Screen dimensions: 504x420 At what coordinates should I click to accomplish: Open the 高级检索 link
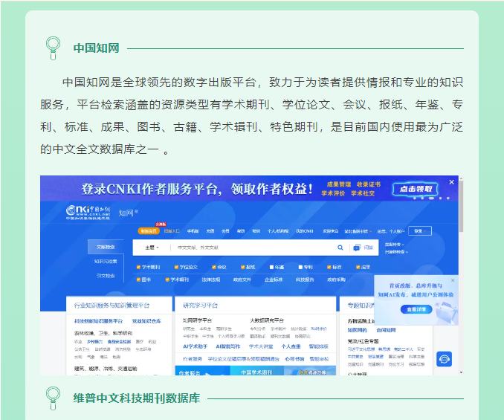pyautogui.click(x=395, y=245)
